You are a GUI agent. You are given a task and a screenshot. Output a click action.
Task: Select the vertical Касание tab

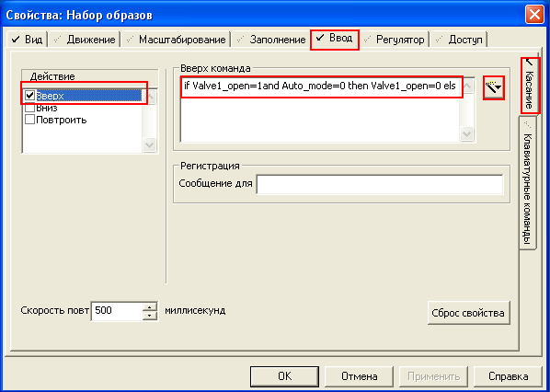pos(529,85)
